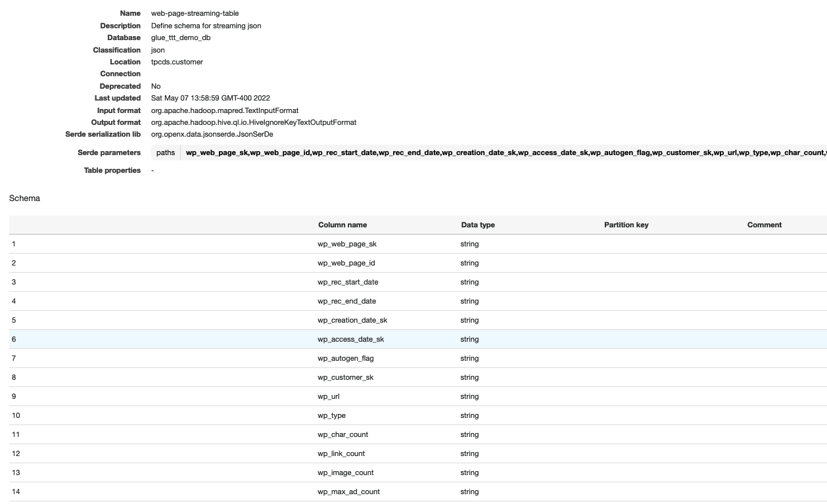
Task: Select highlighted column wp_access_date_sk
Action: pyautogui.click(x=350, y=339)
